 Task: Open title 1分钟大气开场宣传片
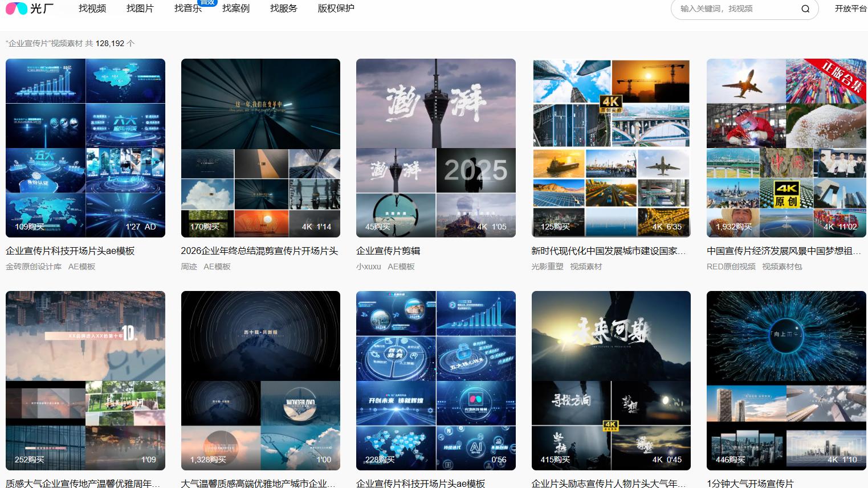point(750,483)
